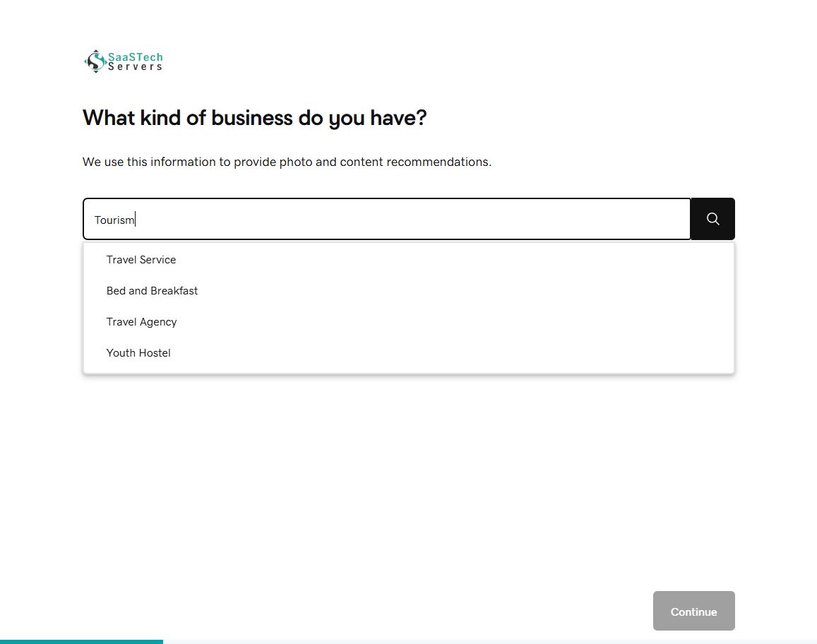Select the Travel Service suggestion

coord(408,259)
